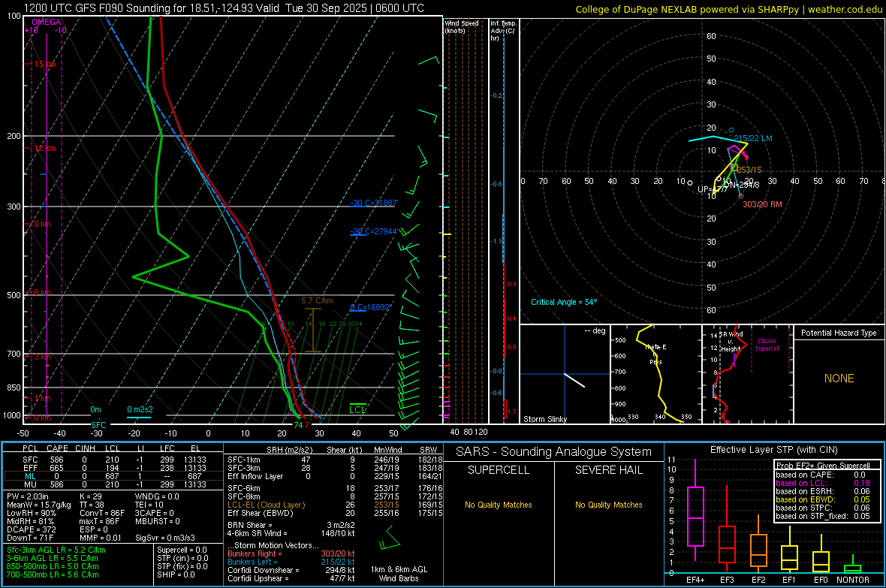Click the SUPERCELL analog column header
The image size is (886, 588).
(499, 470)
